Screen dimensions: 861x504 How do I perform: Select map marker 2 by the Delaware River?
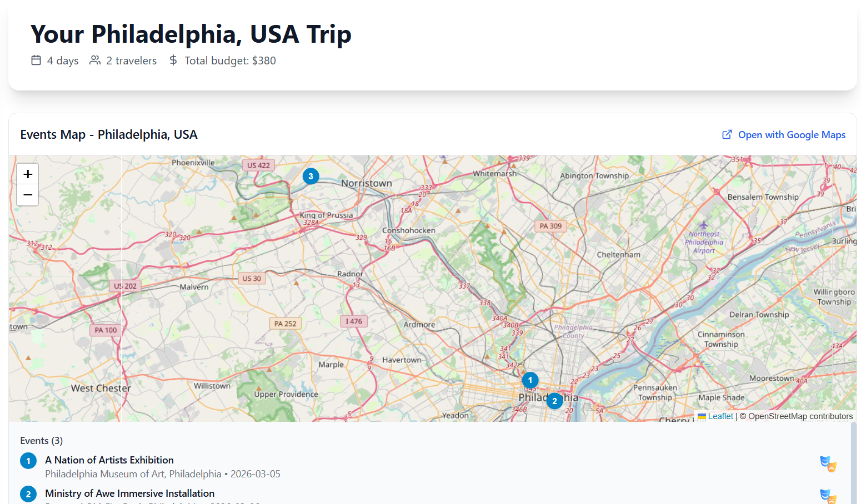(x=554, y=401)
